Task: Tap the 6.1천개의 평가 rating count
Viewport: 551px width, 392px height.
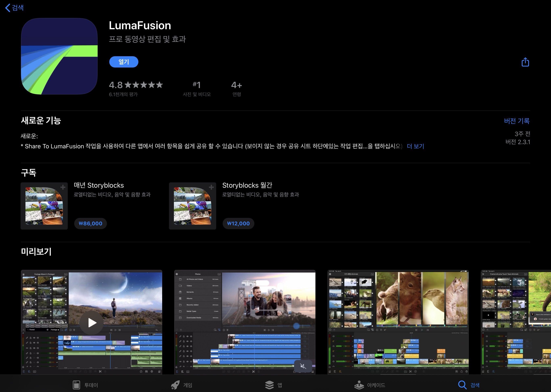Action: [123, 94]
